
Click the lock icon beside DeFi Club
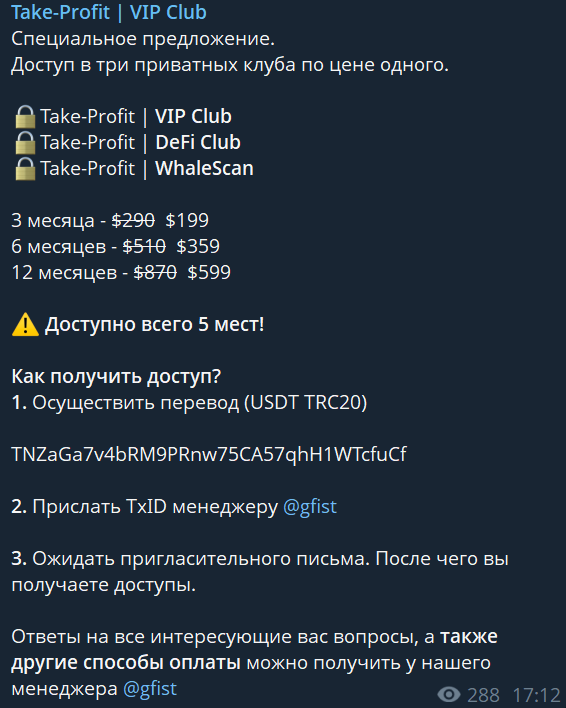tap(25, 143)
